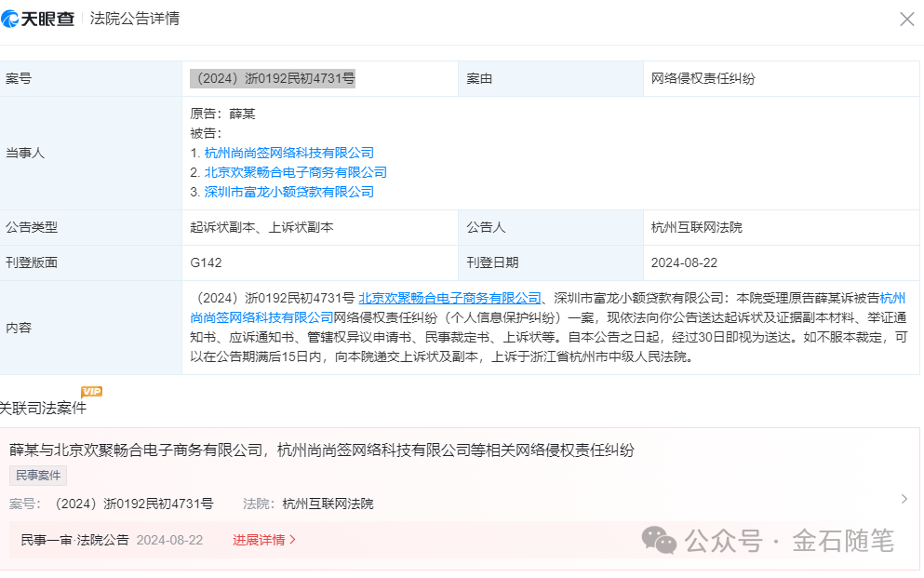Close the 法院公告详情 dialog
This screenshot has width=924, height=578.
[907, 20]
